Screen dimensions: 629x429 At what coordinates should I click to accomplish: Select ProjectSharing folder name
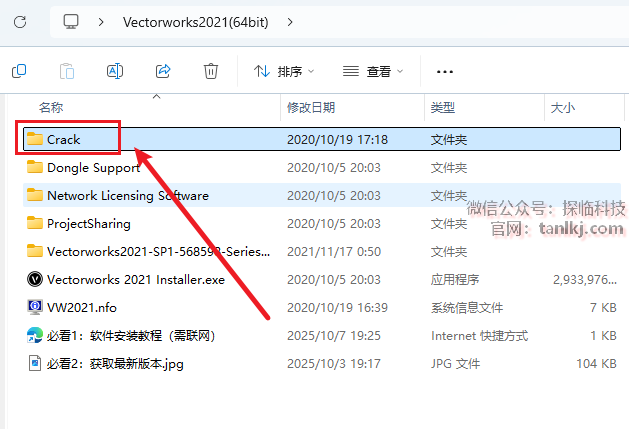(x=89, y=224)
